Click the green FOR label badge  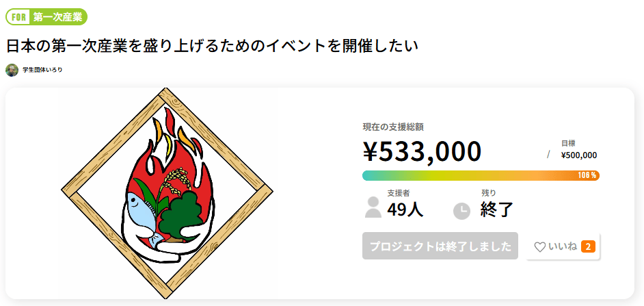click(18, 16)
